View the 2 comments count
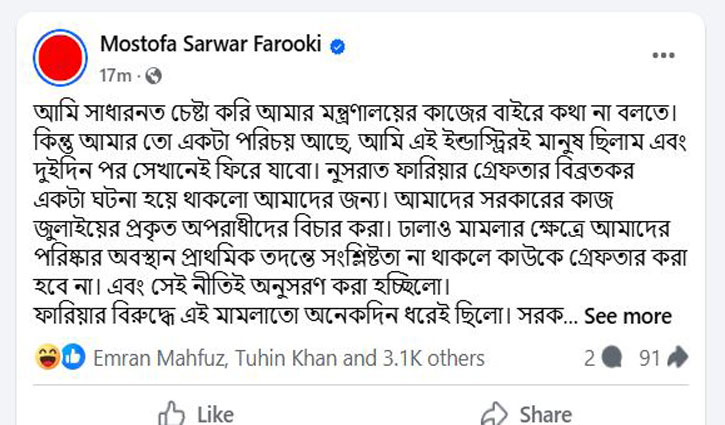Image resolution: width=725 pixels, height=425 pixels. pos(590,358)
